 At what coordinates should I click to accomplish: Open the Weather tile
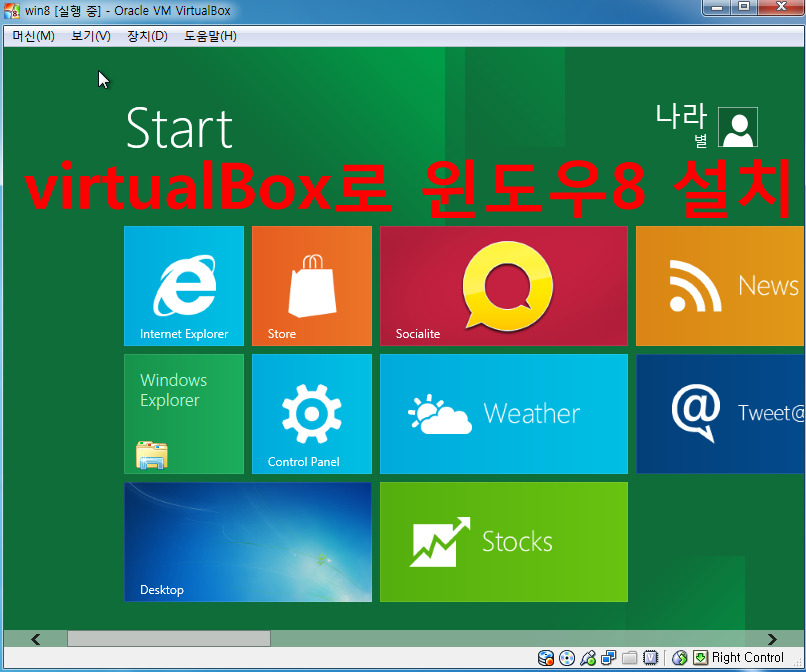pos(503,414)
